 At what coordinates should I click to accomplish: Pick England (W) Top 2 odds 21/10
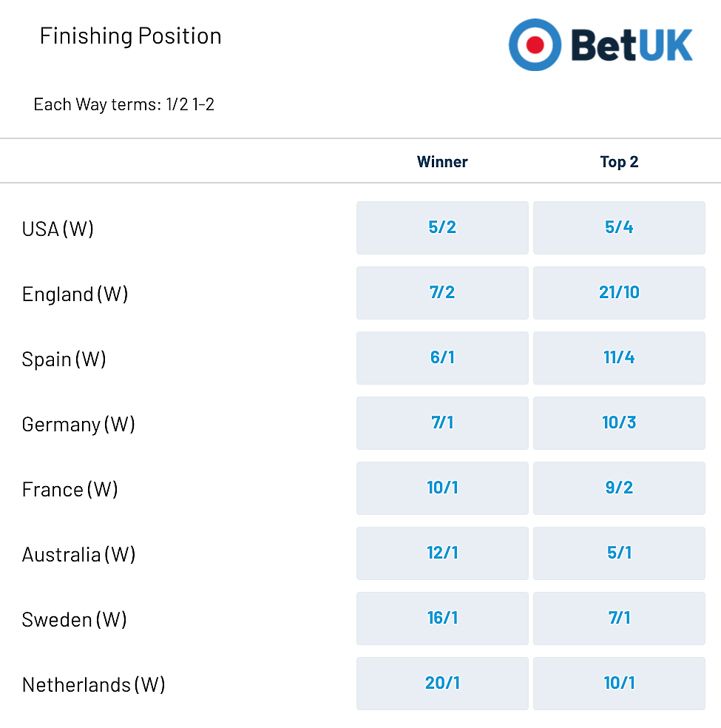click(x=619, y=293)
